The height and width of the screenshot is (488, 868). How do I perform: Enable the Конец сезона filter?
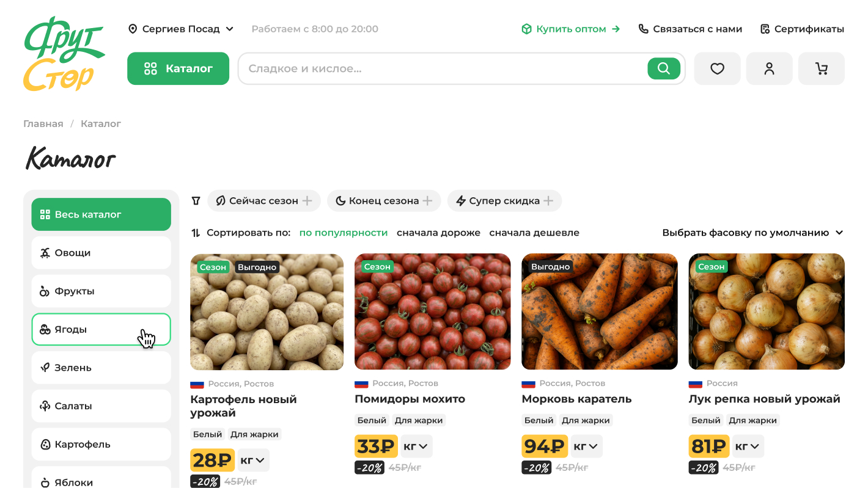click(x=383, y=201)
